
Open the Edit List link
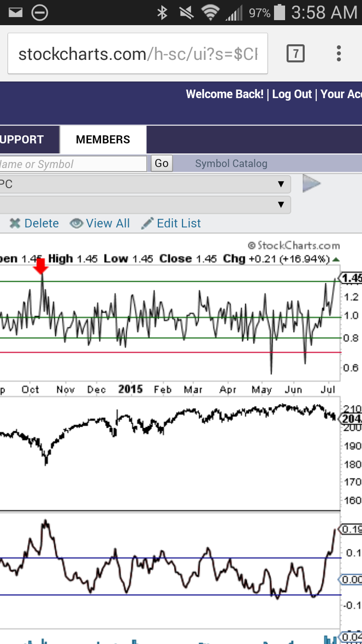pos(179,223)
